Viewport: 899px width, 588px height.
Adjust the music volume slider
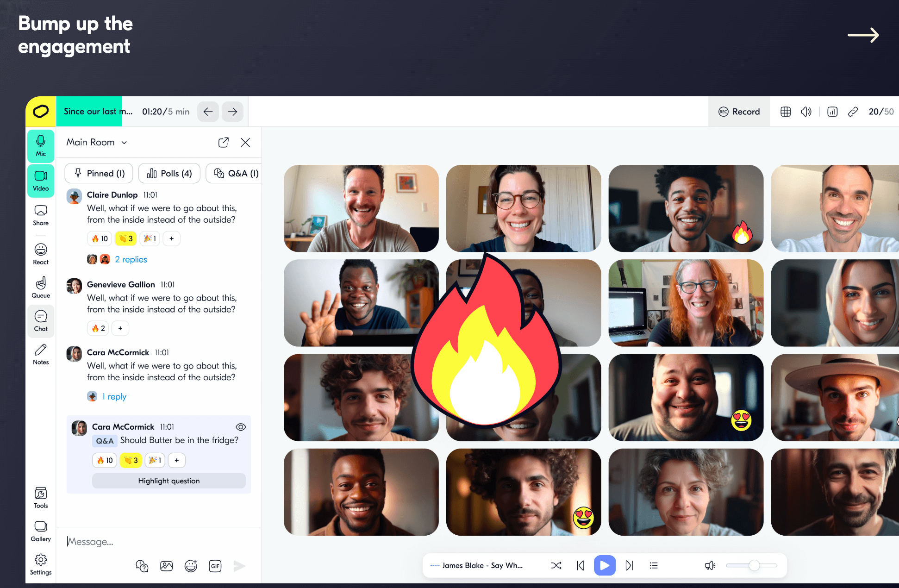(754, 565)
